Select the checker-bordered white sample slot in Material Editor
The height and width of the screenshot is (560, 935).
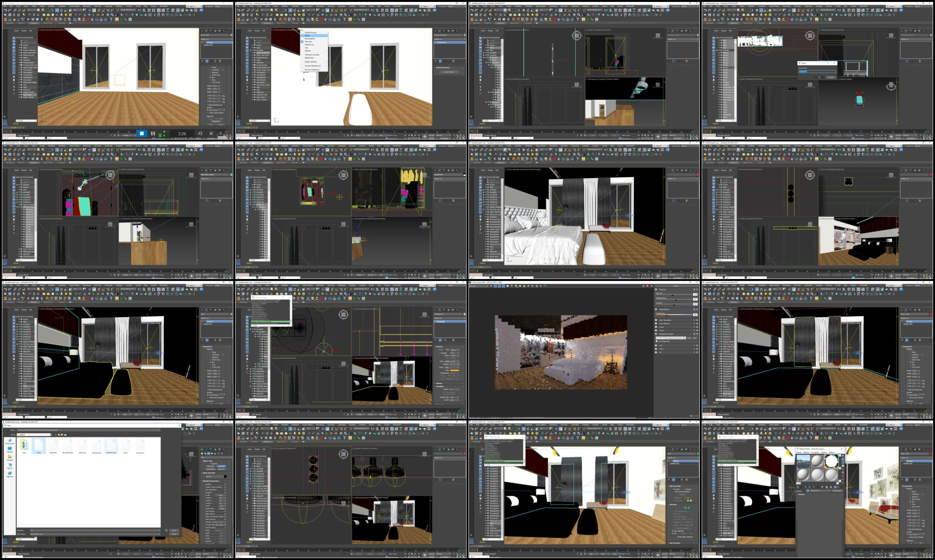[831, 461]
